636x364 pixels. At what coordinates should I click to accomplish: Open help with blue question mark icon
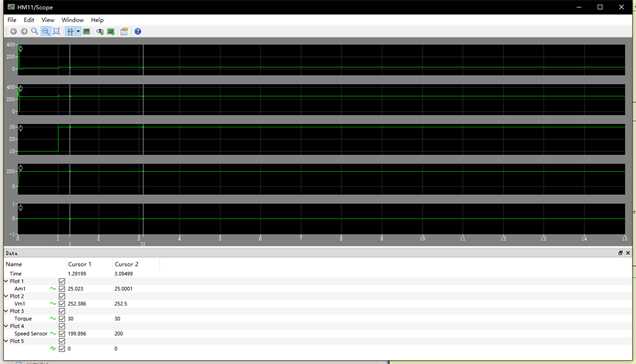(138, 31)
